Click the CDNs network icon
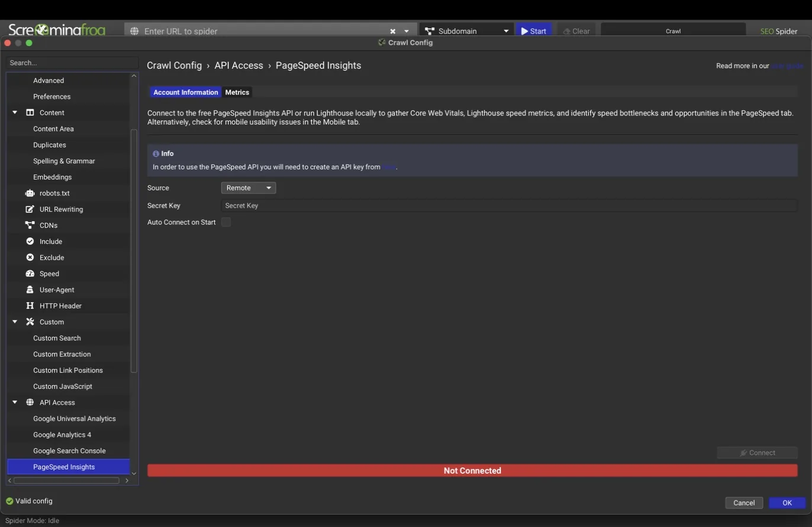Screen dimensions: 812x527 click(x=30, y=225)
